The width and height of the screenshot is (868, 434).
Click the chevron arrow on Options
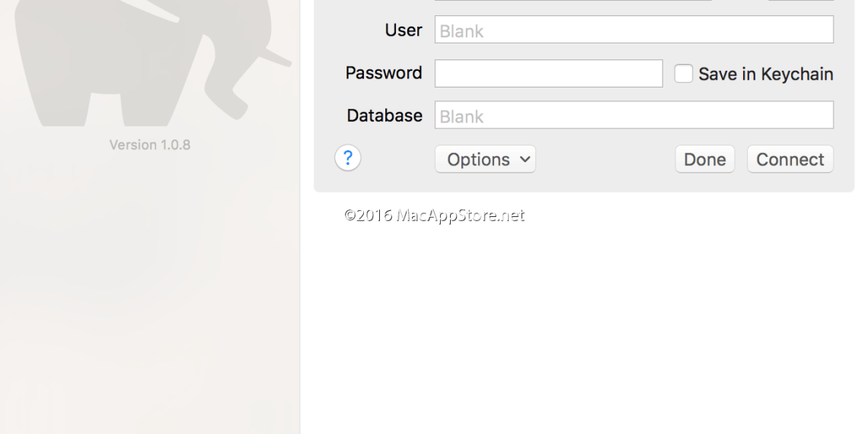click(x=524, y=159)
